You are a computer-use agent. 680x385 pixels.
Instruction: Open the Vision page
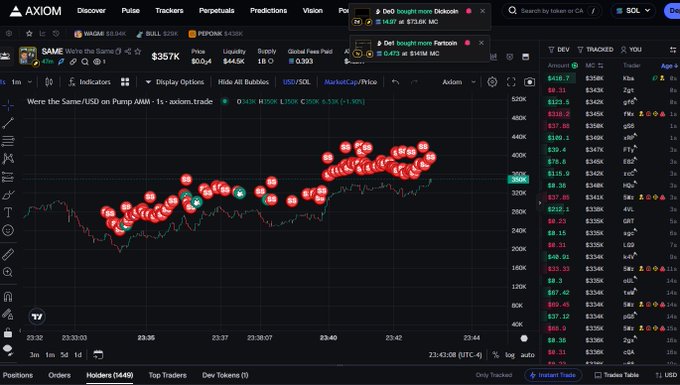coord(313,11)
